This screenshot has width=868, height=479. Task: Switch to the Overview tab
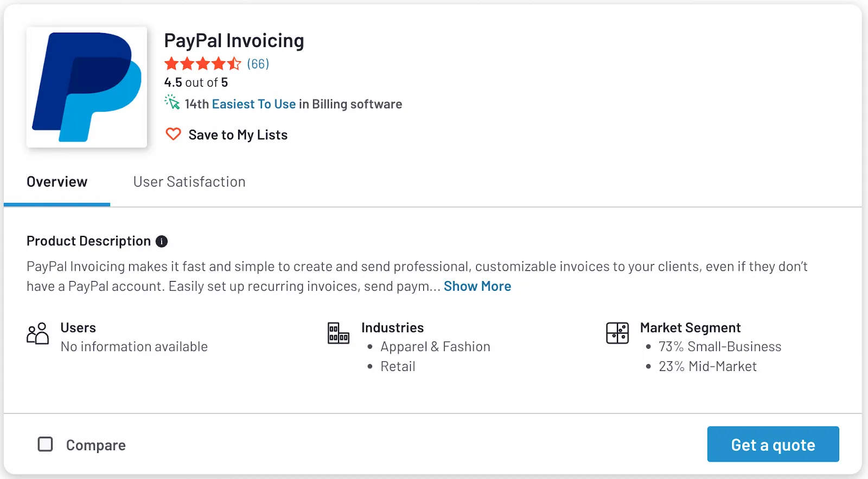(57, 182)
